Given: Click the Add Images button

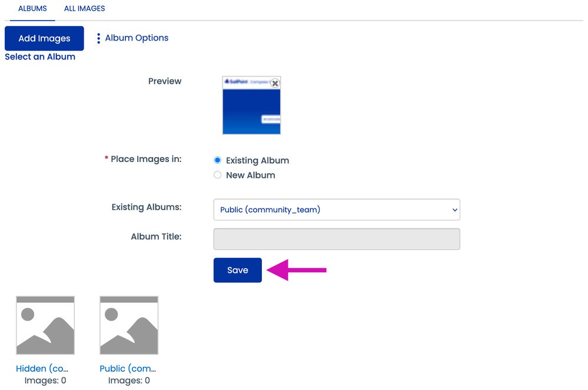Looking at the screenshot, I should 44,38.
